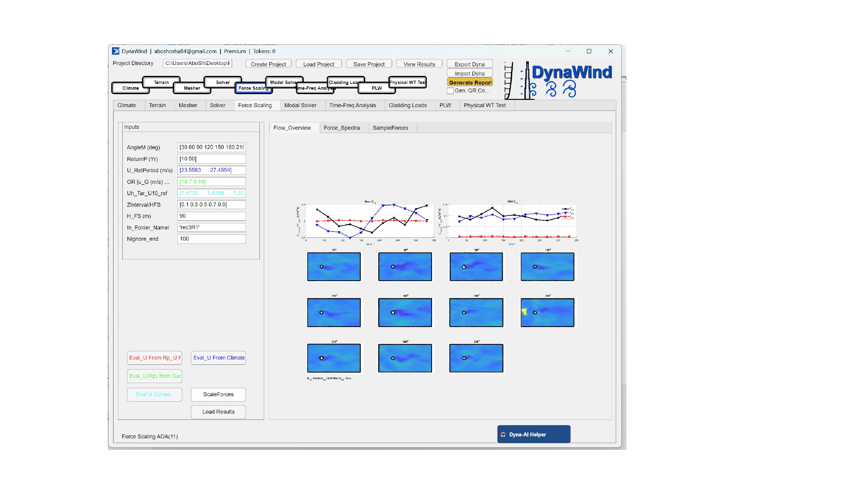
Task: Click the Generate Report button
Action: pos(470,82)
